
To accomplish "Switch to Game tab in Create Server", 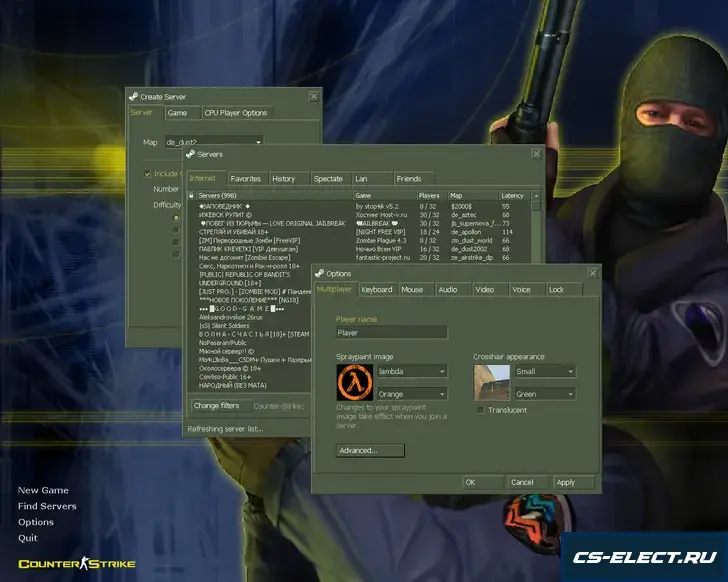I will (183, 113).
